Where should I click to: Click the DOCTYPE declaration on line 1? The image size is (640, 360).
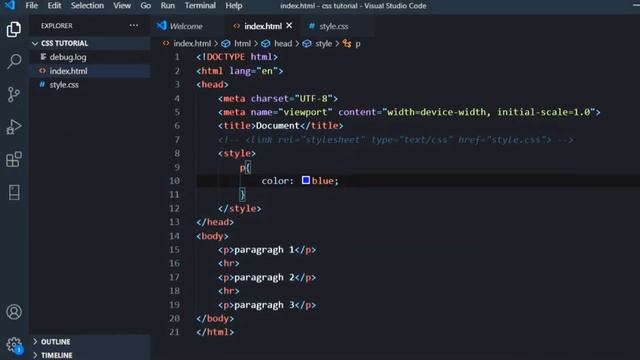tap(237, 57)
